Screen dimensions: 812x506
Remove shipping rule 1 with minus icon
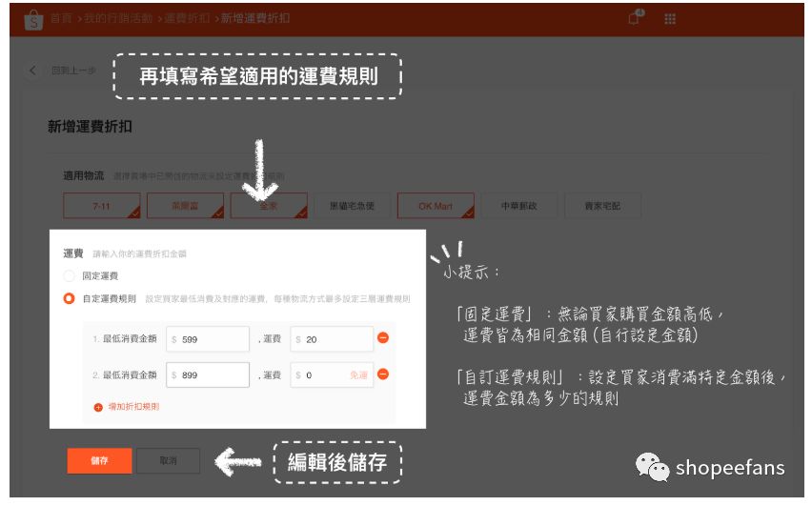point(383,337)
